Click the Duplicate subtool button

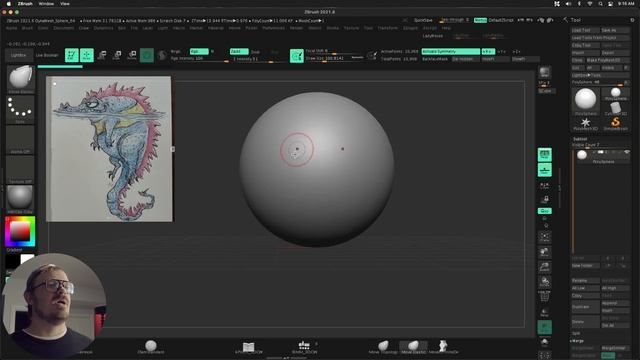tap(585, 307)
